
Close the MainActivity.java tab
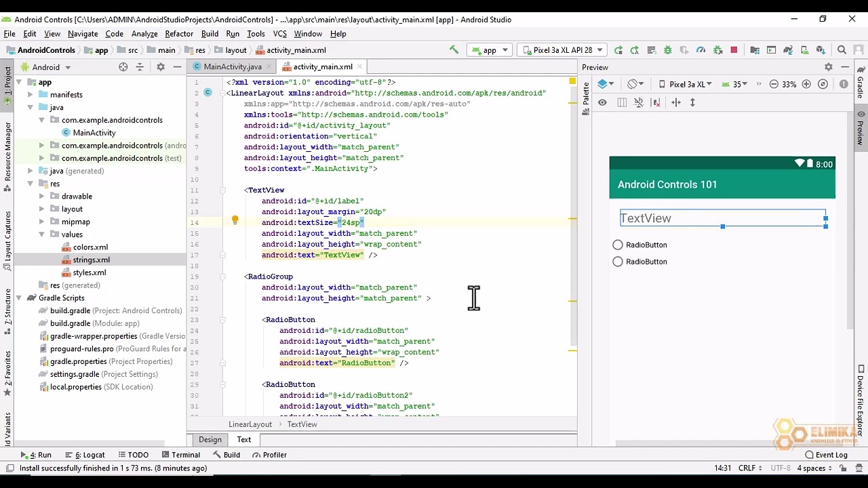269,66
